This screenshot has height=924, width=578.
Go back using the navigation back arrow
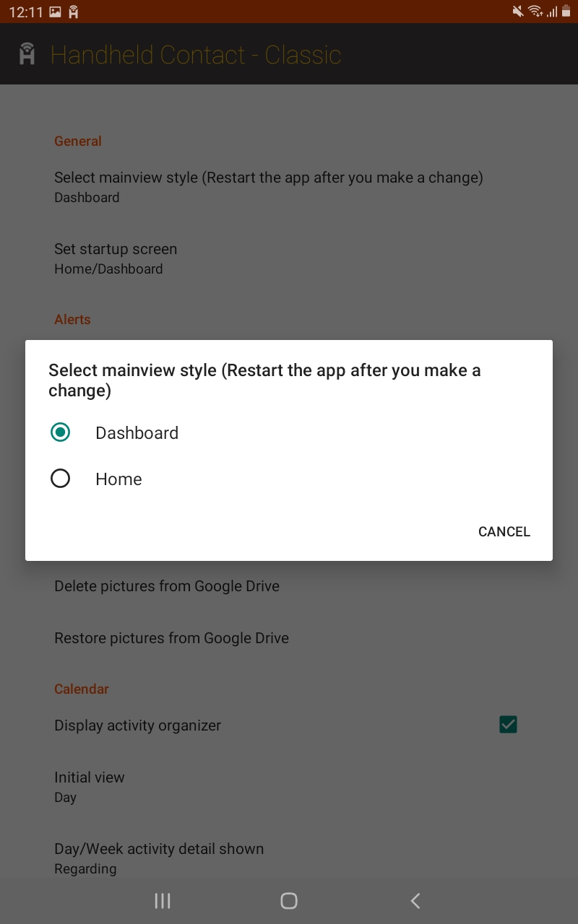tap(415, 900)
